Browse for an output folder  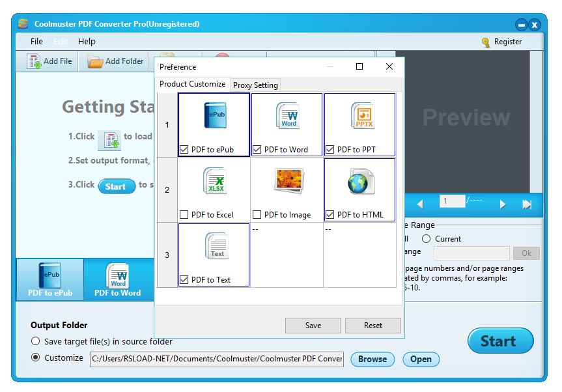(x=372, y=359)
